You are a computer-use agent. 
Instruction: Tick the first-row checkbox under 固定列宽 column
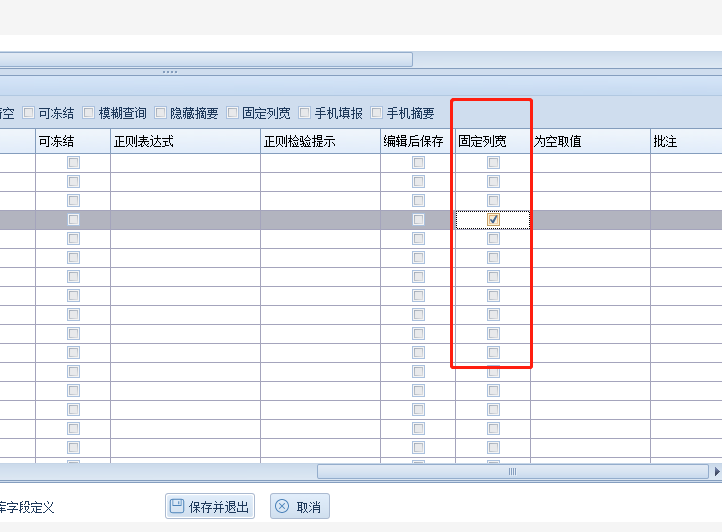click(493, 162)
